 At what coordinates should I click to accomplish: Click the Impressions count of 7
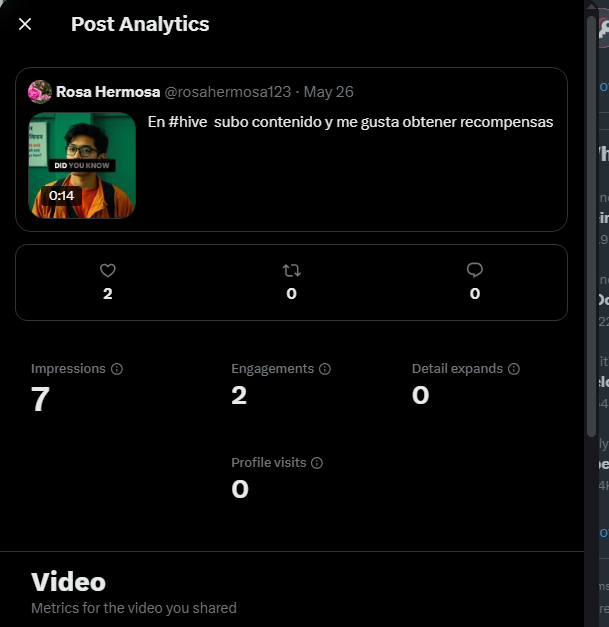pos(40,398)
